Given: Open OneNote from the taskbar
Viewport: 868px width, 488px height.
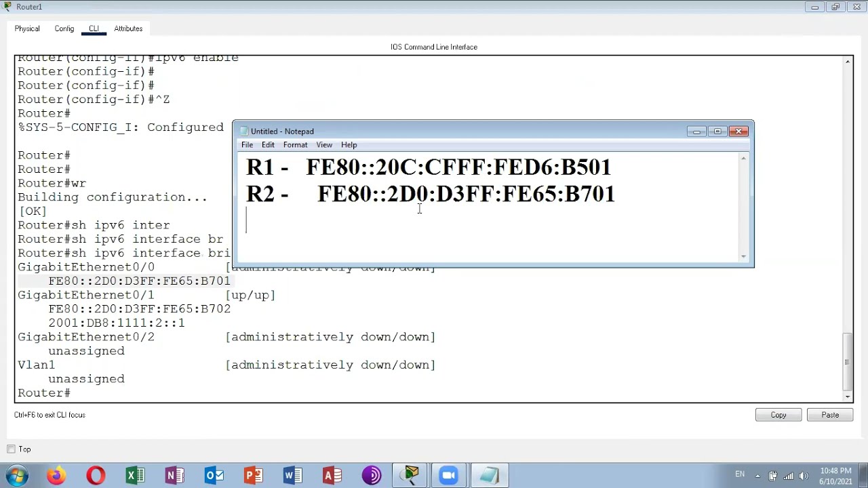Looking at the screenshot, I should pyautogui.click(x=174, y=475).
